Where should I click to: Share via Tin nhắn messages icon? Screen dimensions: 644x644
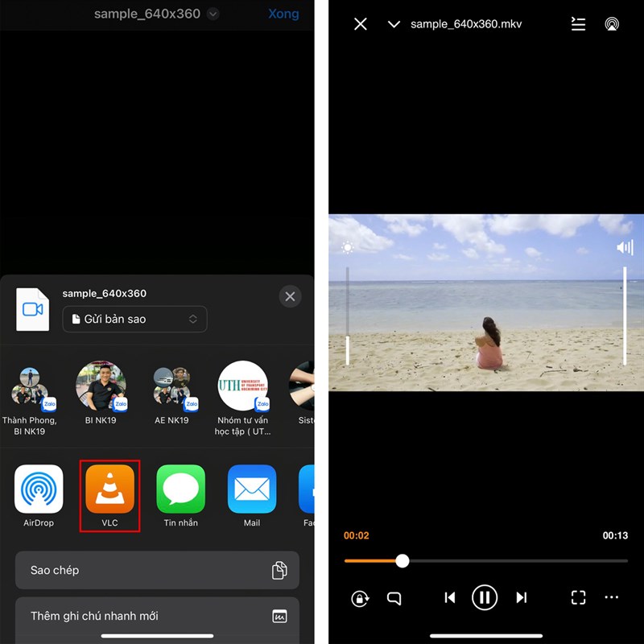click(x=181, y=489)
